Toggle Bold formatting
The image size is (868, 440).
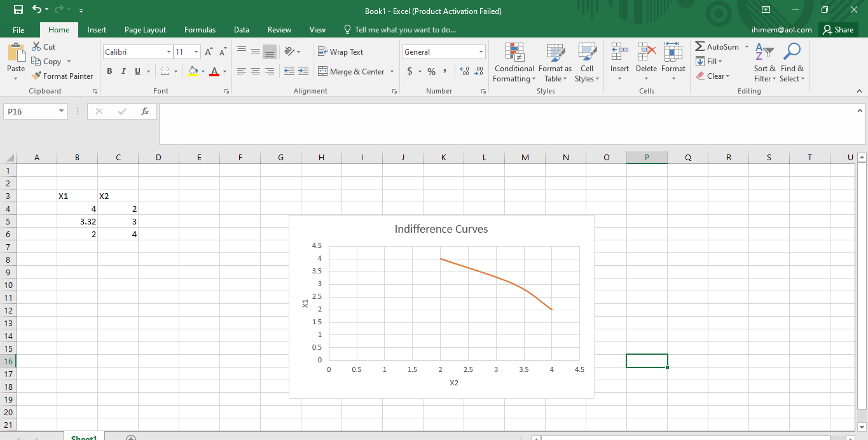point(109,71)
